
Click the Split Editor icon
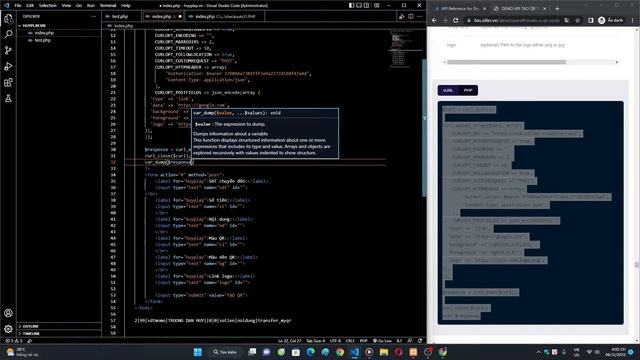(411, 16)
